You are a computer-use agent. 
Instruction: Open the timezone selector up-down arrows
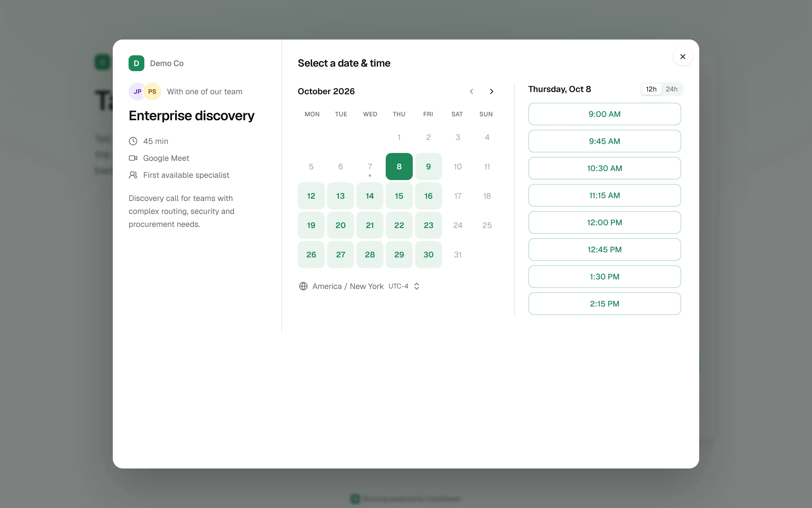(416, 286)
